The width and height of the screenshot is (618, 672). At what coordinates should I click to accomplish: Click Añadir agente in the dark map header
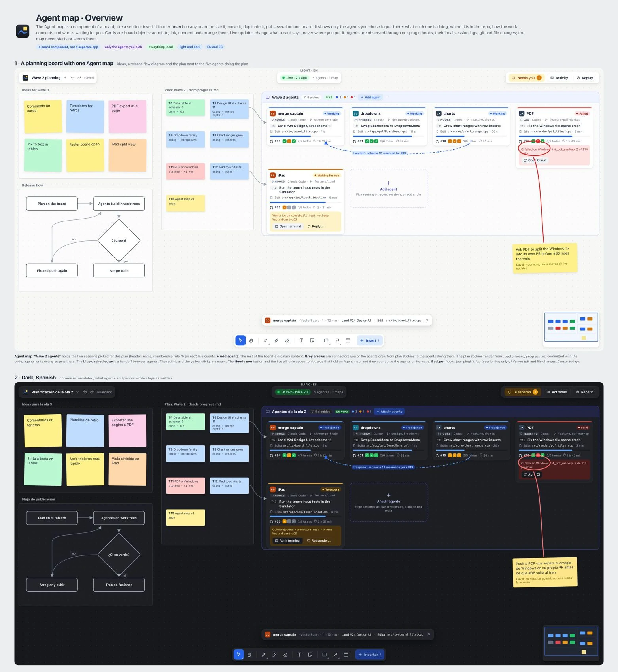pyautogui.click(x=389, y=412)
